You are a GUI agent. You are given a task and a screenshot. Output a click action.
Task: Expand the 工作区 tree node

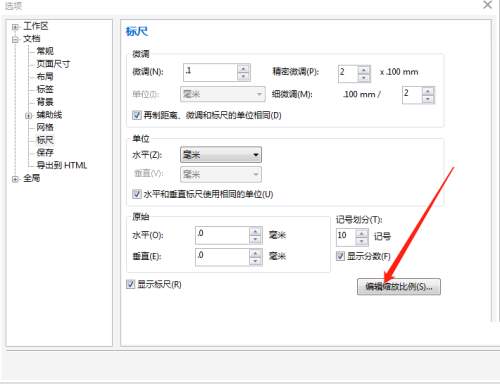pos(15,27)
